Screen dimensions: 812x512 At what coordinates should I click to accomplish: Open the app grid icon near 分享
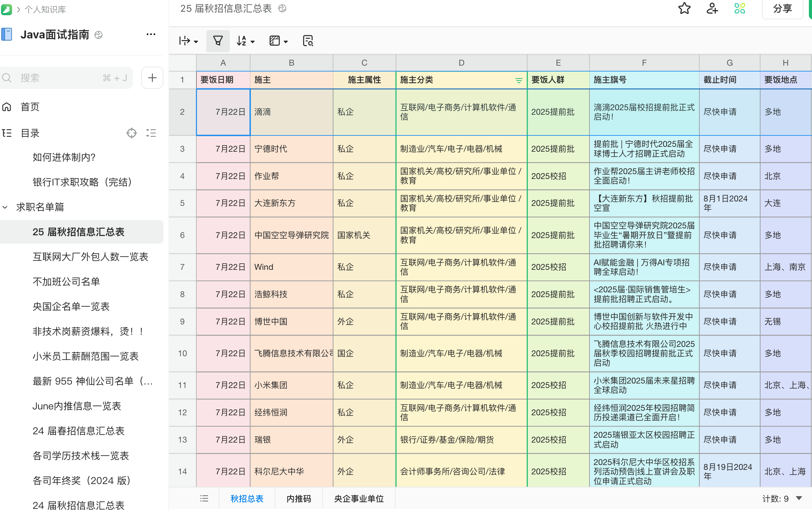740,9
